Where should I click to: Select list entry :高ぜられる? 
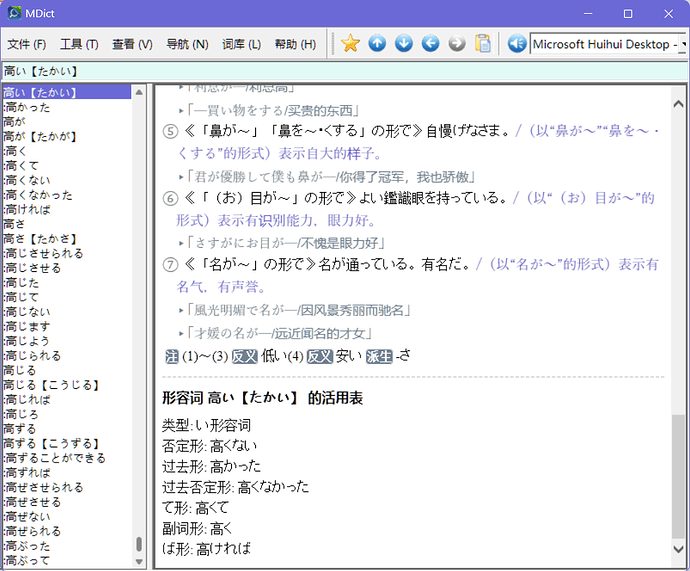click(32, 531)
